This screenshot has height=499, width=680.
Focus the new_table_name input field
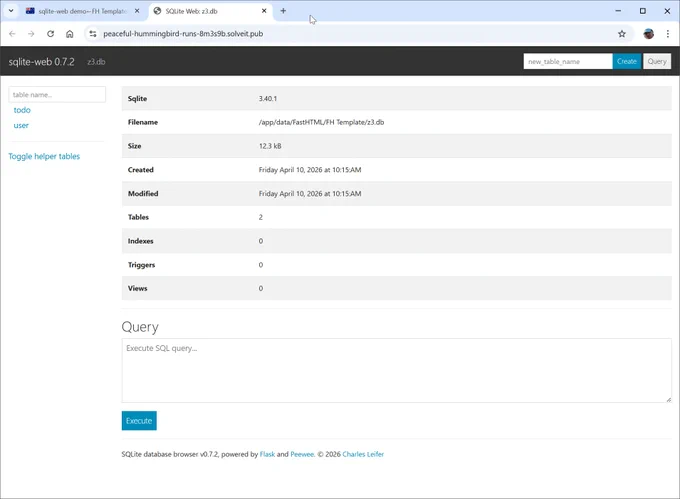[x=568, y=62]
